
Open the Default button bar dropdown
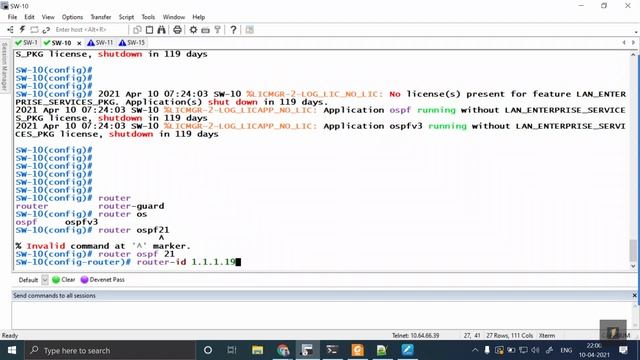click(45, 280)
